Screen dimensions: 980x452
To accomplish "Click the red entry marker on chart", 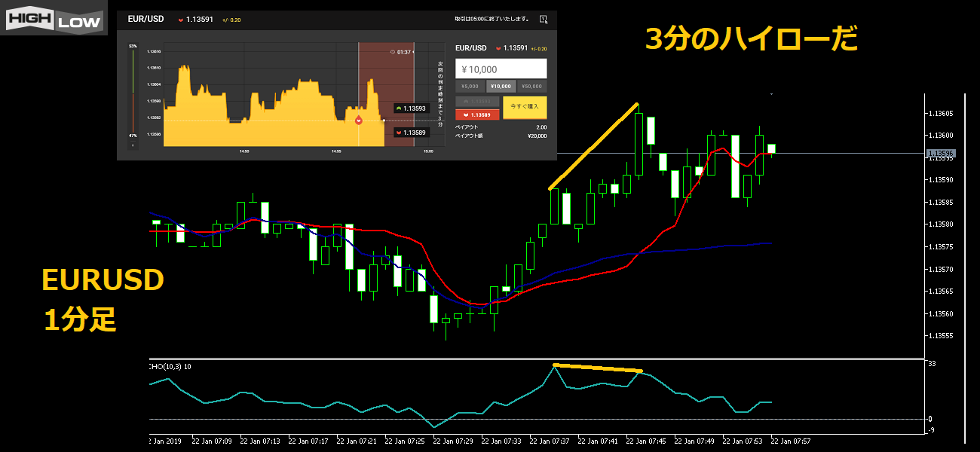I will (x=359, y=120).
